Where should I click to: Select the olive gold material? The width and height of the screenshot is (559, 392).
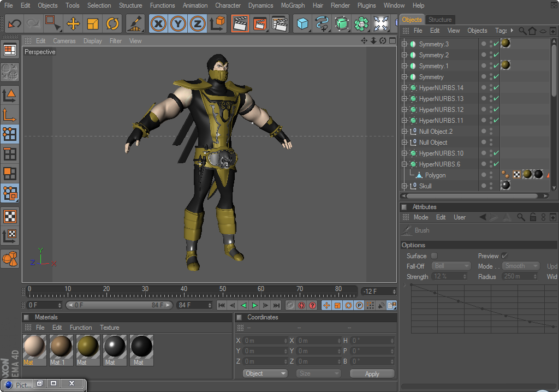pyautogui.click(x=88, y=350)
